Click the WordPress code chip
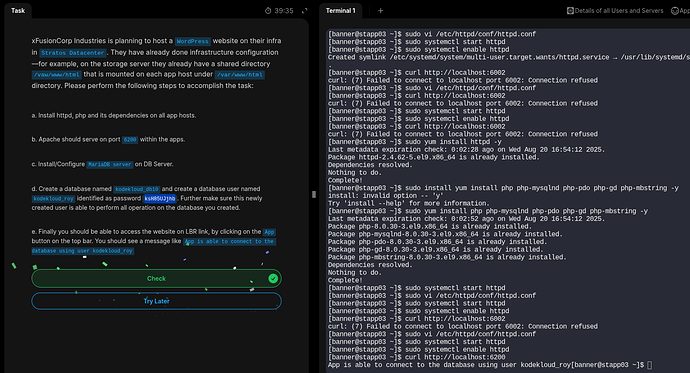 coord(193,41)
